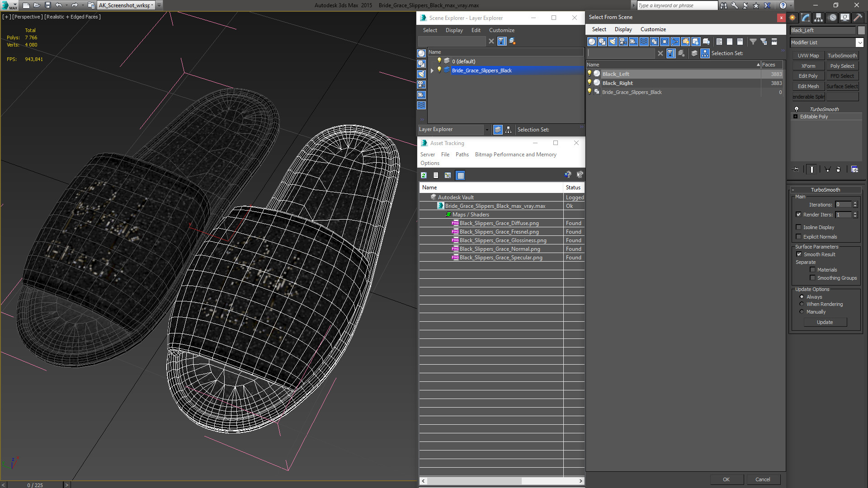Click UVW Map modifier button
Viewport: 868px width, 488px height.
click(808, 56)
